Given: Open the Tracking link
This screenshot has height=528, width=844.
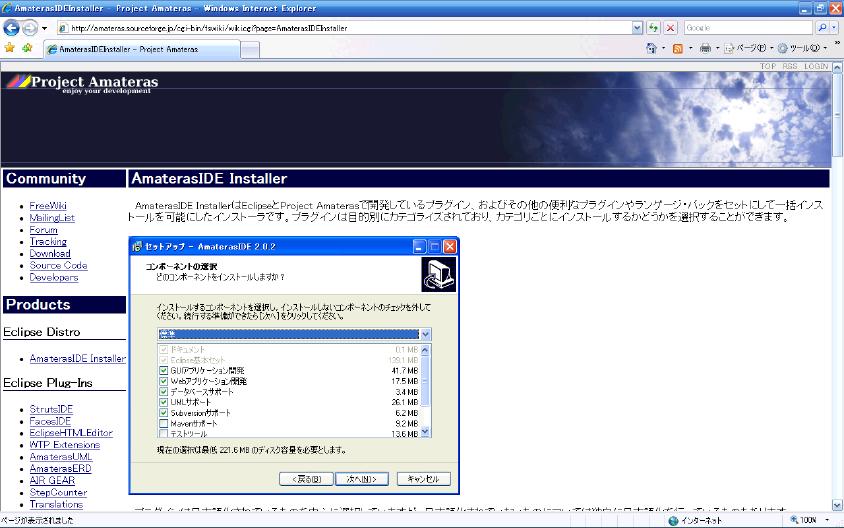Looking at the screenshot, I should coord(48,242).
